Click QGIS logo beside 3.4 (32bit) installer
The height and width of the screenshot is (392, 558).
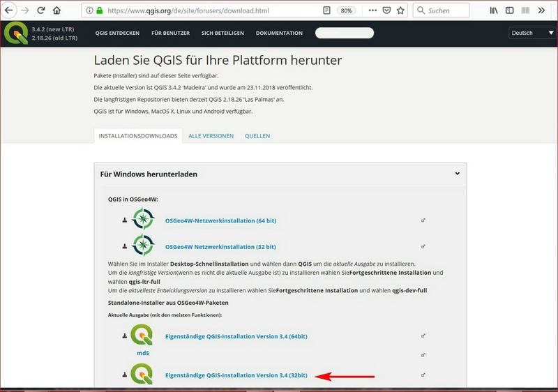142,374
